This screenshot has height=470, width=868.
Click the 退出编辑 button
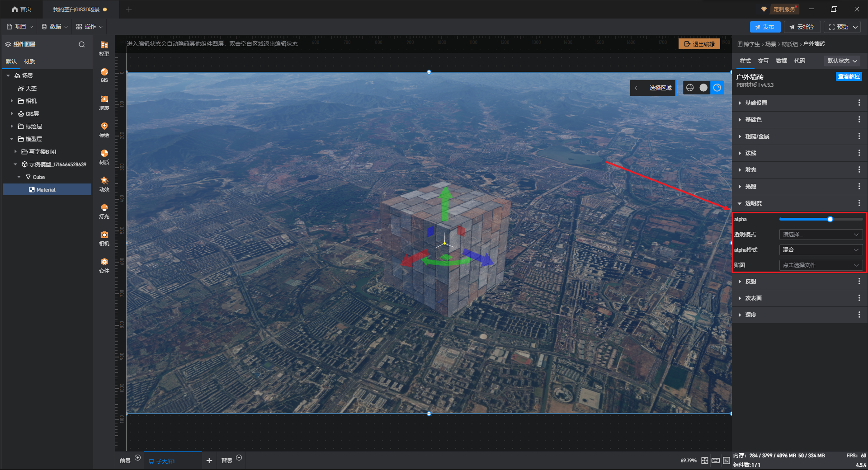[x=699, y=44]
